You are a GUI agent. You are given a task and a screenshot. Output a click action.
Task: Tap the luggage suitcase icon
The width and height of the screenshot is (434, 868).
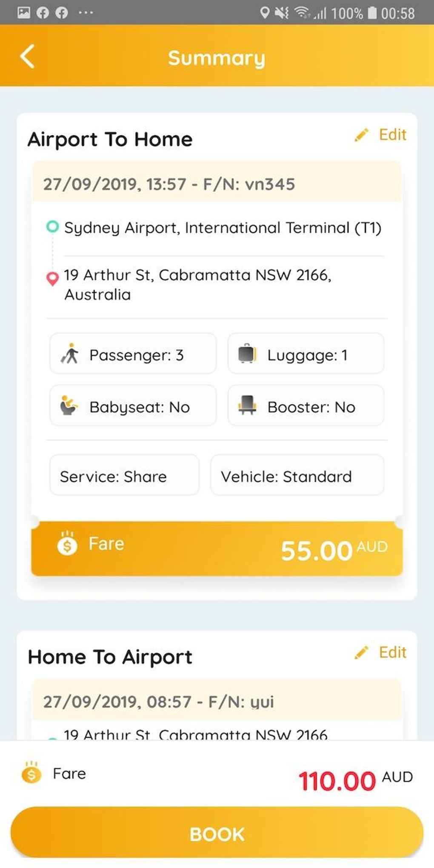[247, 354]
